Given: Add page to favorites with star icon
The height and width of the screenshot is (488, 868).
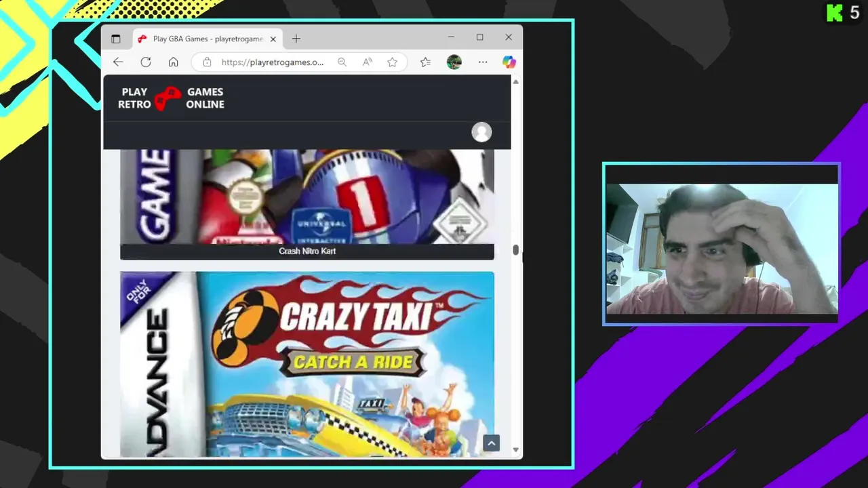Looking at the screenshot, I should (392, 62).
